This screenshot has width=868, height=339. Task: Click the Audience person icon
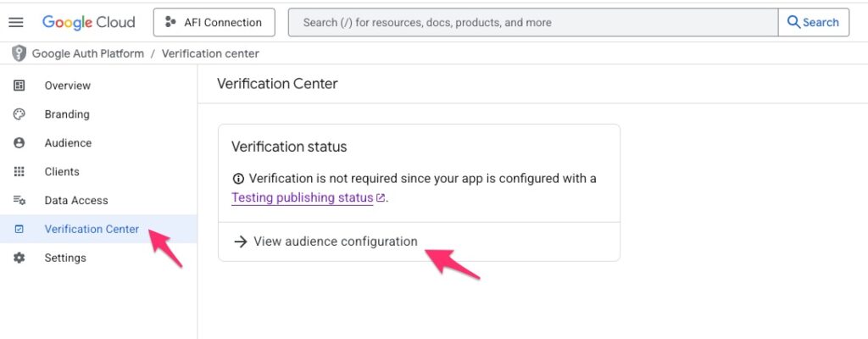pyautogui.click(x=19, y=143)
